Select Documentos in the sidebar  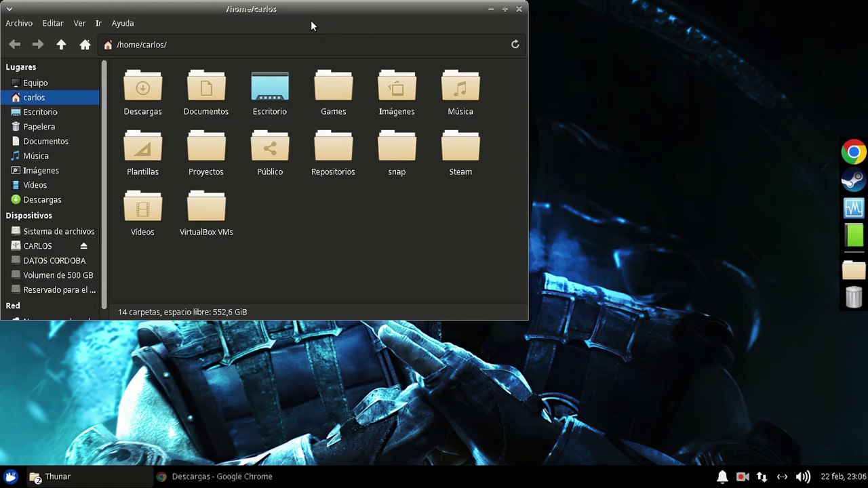[50, 141]
